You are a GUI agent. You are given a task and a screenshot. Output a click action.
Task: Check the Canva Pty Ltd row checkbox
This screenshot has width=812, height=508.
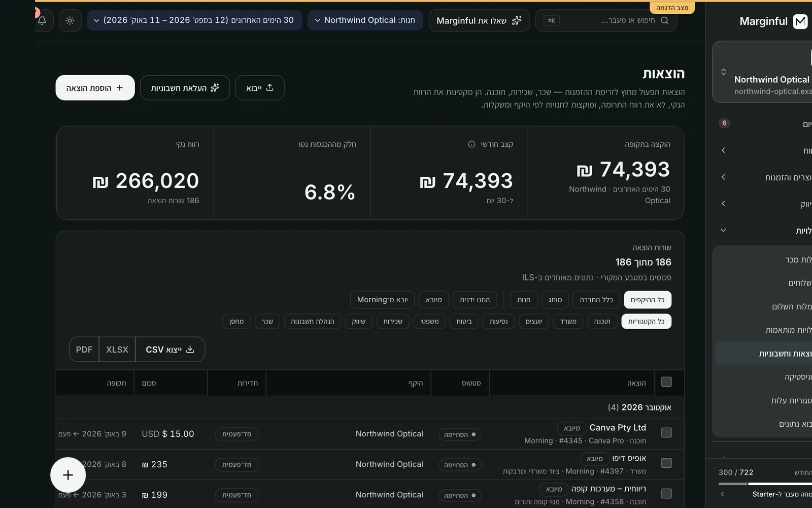666,433
